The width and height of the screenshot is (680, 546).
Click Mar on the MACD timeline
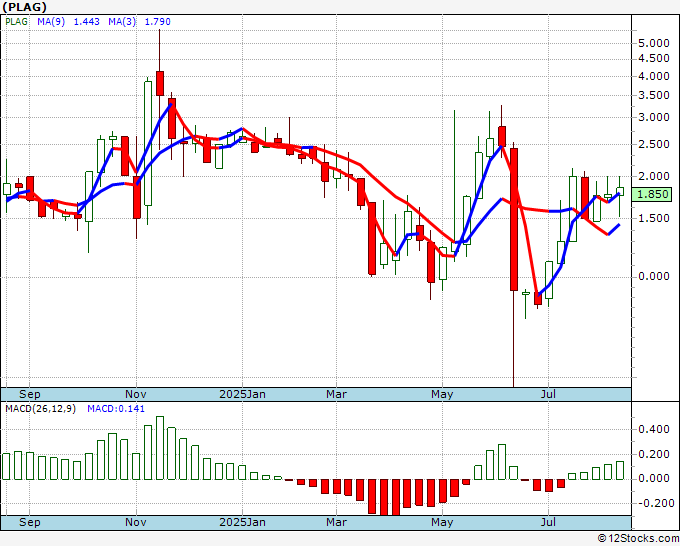tap(337, 522)
